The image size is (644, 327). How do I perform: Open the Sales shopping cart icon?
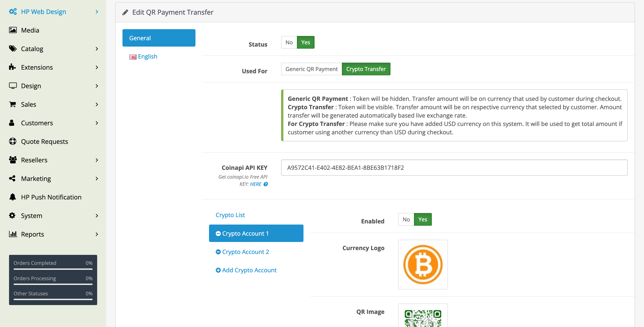[13, 104]
